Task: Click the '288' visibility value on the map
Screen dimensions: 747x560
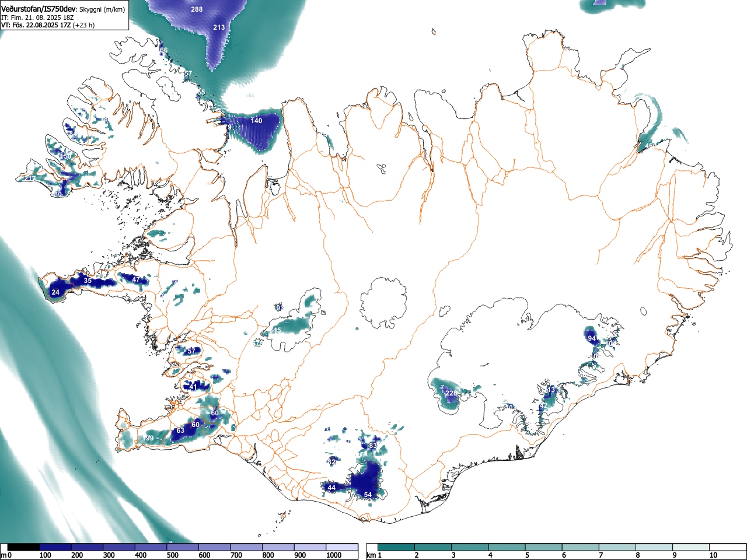Action: (197, 9)
